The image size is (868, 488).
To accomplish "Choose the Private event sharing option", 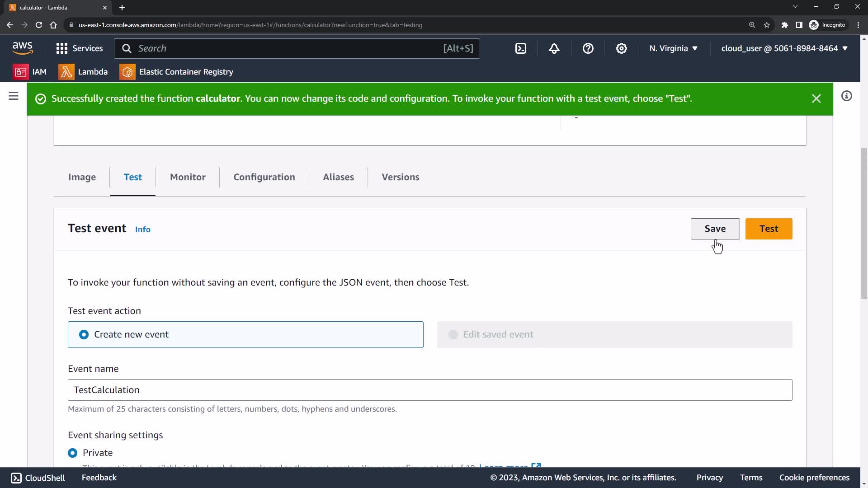I will coord(73,453).
